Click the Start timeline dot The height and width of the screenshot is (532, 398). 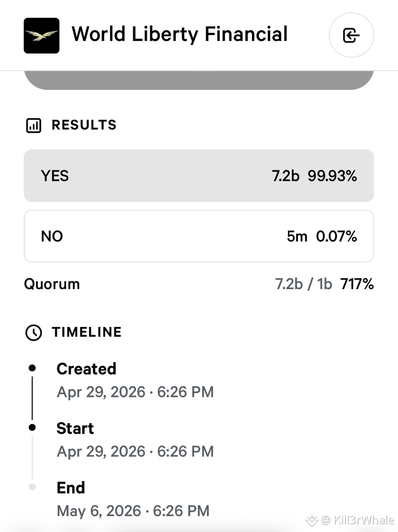pyautogui.click(x=32, y=428)
